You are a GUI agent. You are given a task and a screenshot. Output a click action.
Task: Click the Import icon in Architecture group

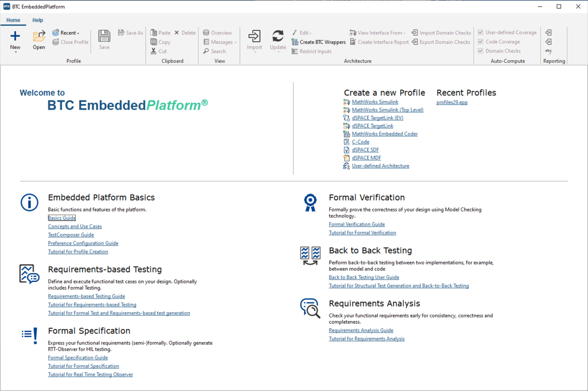[254, 36]
